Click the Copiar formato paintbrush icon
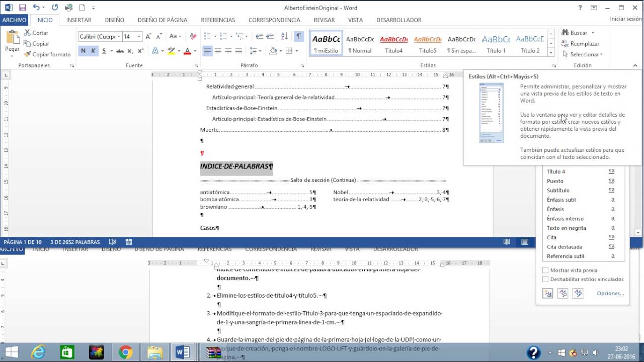Image resolution: width=644 pixels, height=362 pixels. (28, 54)
